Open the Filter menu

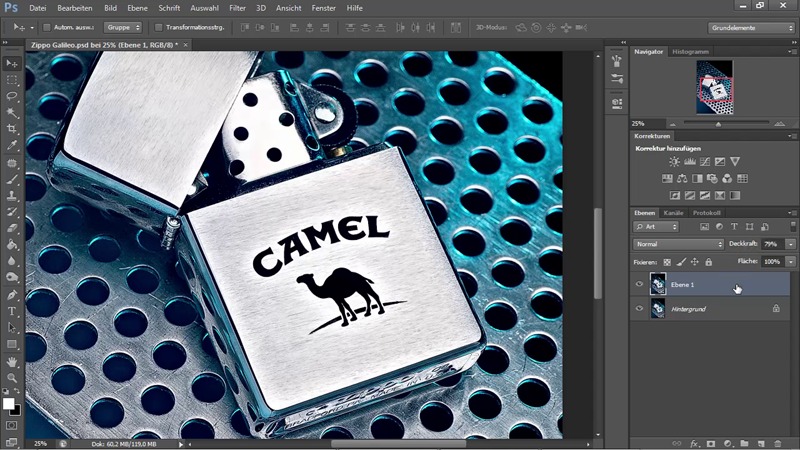point(237,8)
